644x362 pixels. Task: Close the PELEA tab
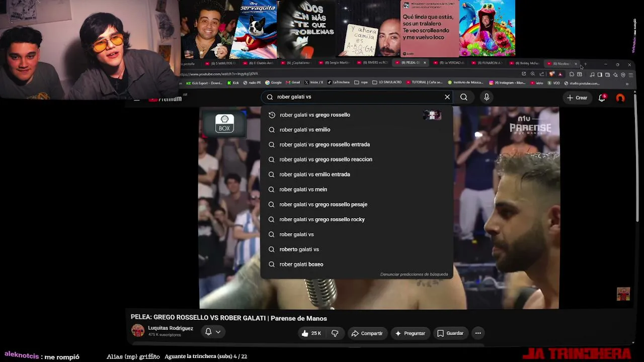[425, 63]
